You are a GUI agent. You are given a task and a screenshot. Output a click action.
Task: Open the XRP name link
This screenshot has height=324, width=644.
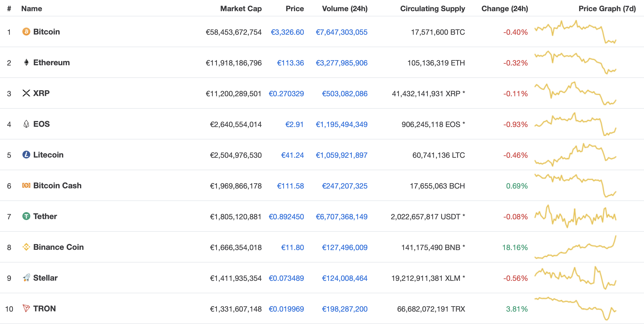click(41, 93)
